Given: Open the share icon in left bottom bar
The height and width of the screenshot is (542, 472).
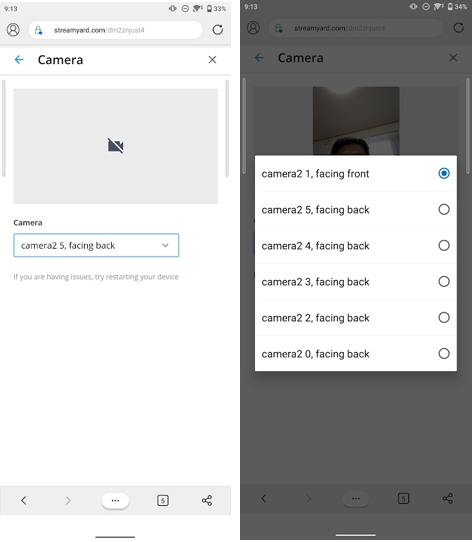Looking at the screenshot, I should coord(207,500).
